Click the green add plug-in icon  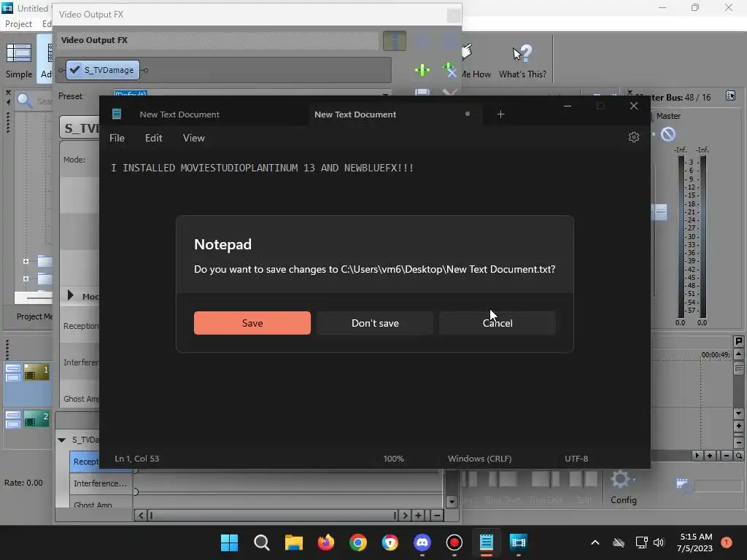[x=422, y=71]
